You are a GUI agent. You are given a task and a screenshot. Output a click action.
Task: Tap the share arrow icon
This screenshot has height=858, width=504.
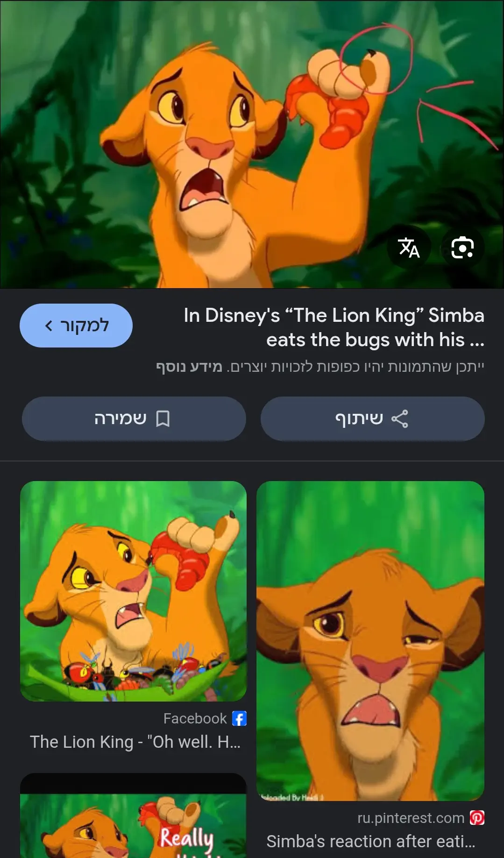pyautogui.click(x=399, y=419)
